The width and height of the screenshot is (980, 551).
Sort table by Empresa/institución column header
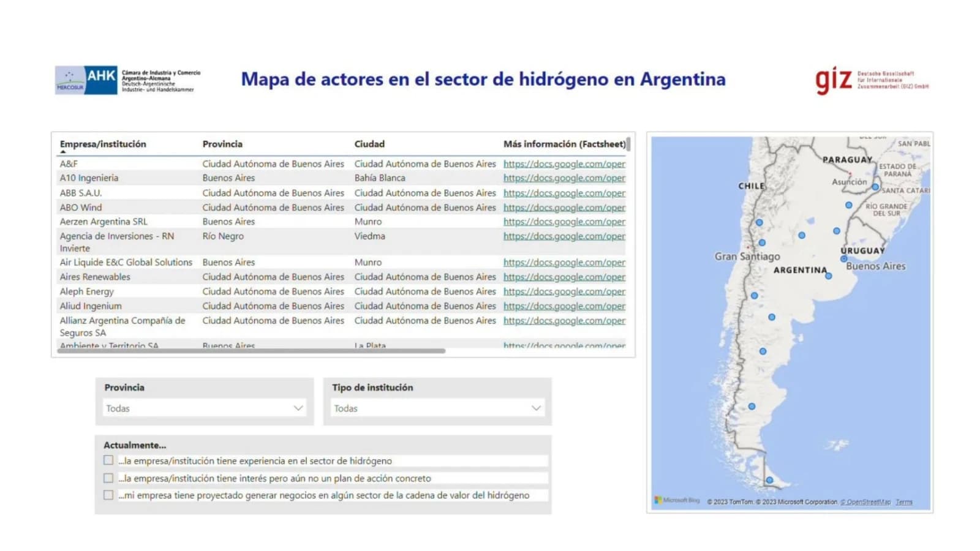pyautogui.click(x=103, y=144)
